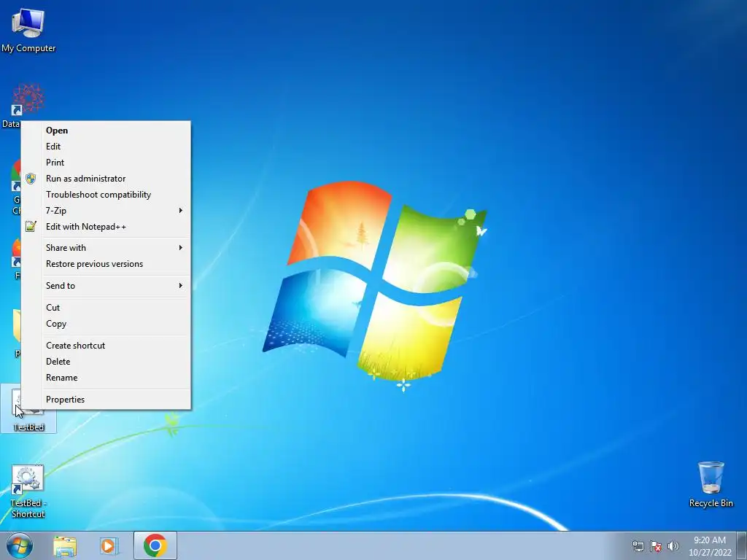Select Troubleshoot compatibility
Viewport: 747px width, 560px height.
click(x=107, y=195)
